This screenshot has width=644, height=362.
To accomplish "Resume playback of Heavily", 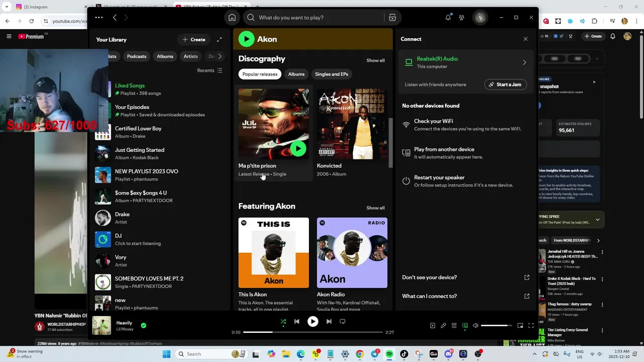I will [x=313, y=321].
